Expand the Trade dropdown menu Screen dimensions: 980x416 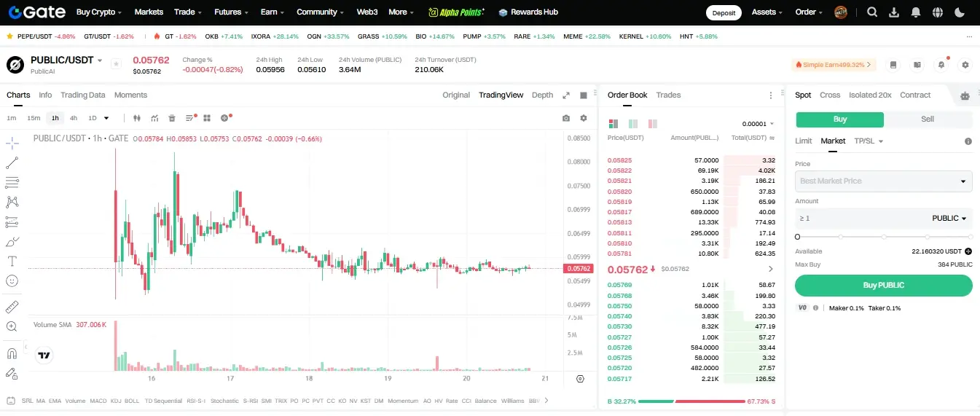pos(188,12)
